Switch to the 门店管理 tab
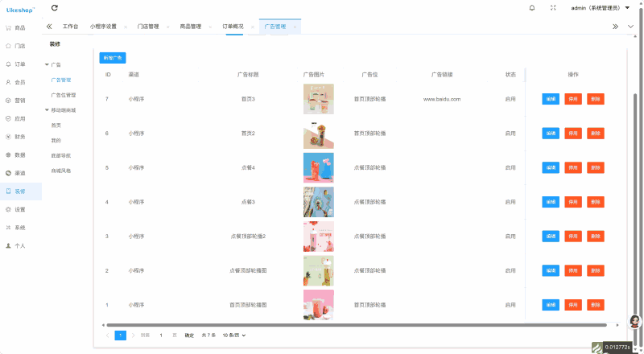Viewport: 644px width, 354px height. click(148, 27)
